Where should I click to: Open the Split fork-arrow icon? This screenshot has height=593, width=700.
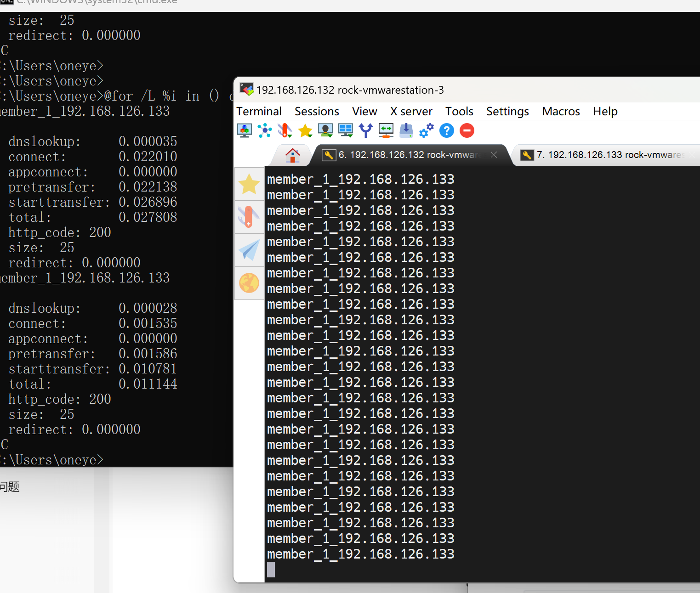tap(365, 131)
